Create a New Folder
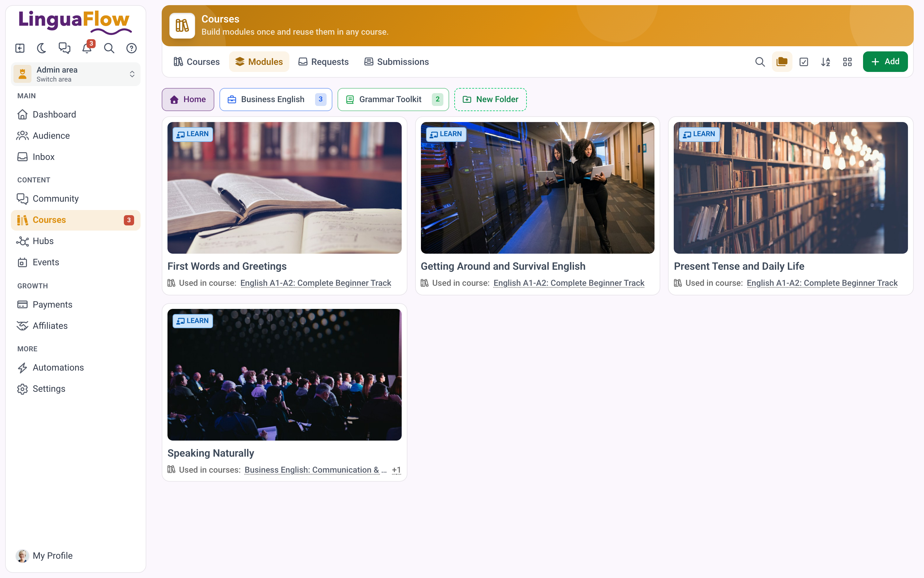This screenshot has height=578, width=924. click(490, 100)
